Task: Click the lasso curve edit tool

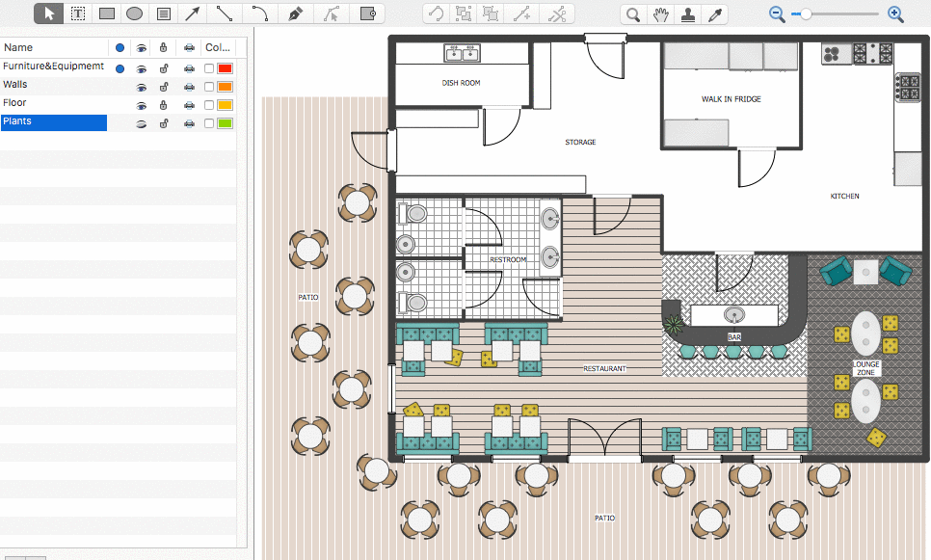Action: 437,13
